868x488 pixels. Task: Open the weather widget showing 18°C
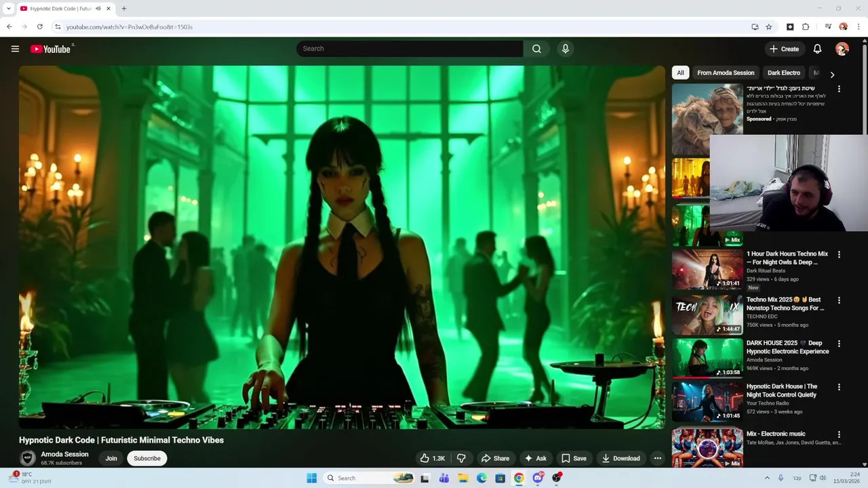(x=31, y=478)
